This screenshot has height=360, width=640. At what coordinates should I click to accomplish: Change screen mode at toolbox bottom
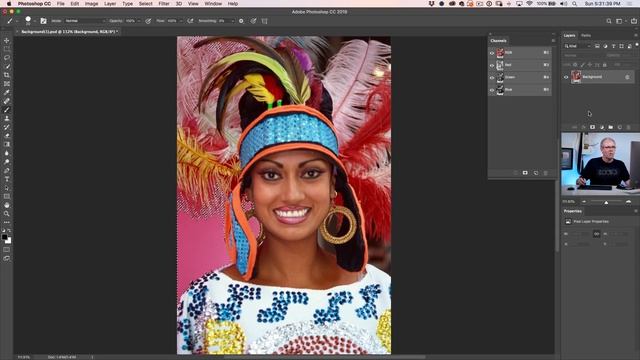coord(7,258)
